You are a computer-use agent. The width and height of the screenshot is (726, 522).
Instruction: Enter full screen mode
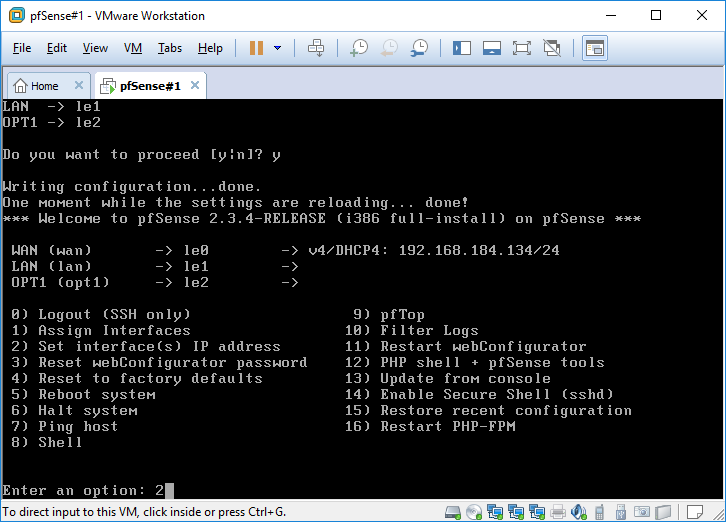tap(522, 48)
